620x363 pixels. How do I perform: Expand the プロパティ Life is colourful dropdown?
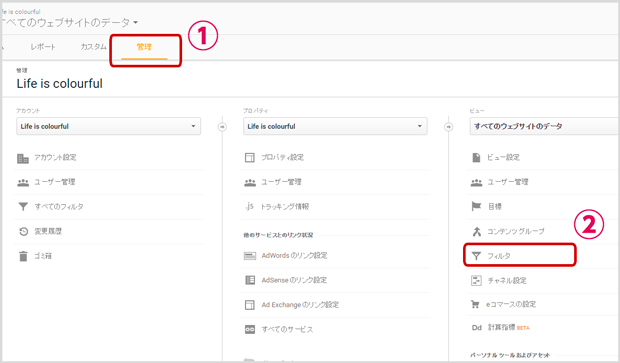[x=335, y=126]
